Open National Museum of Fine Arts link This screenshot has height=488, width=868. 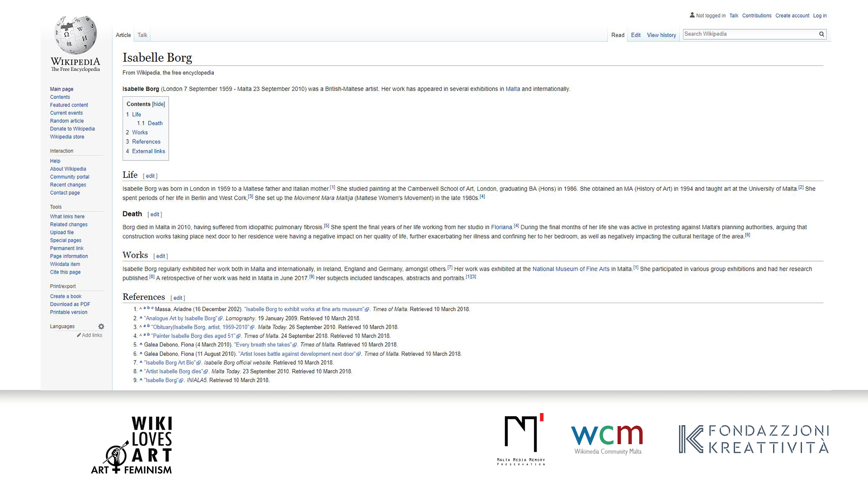point(571,269)
